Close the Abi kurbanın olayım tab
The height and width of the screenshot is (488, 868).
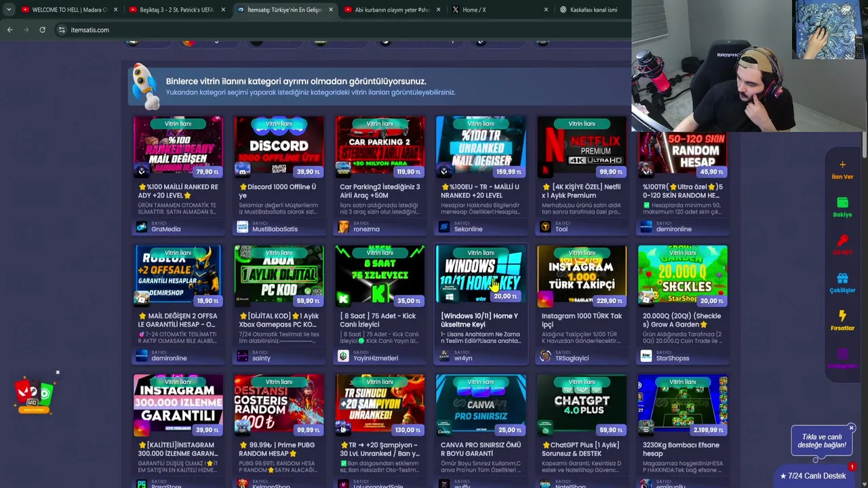(x=438, y=9)
